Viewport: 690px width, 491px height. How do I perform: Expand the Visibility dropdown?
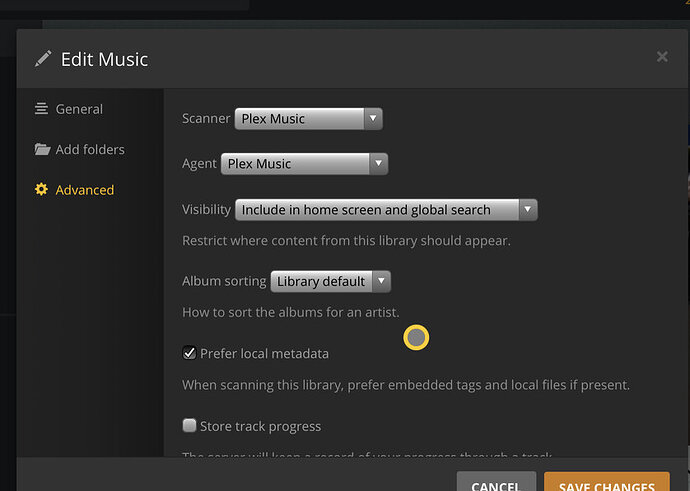tap(386, 210)
